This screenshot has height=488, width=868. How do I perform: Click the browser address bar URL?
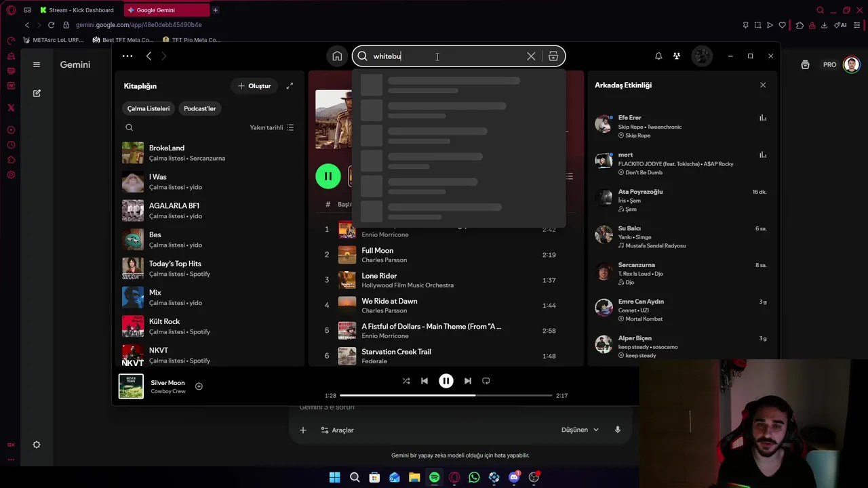(x=138, y=25)
